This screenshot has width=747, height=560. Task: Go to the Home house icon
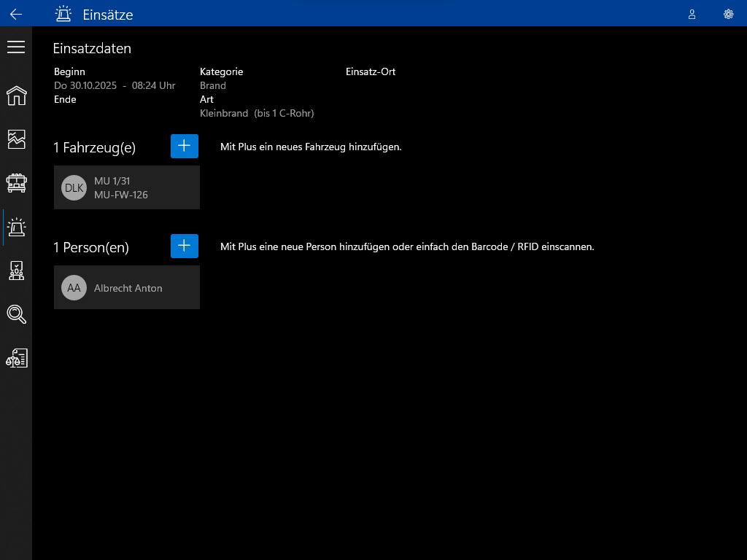tap(16, 96)
